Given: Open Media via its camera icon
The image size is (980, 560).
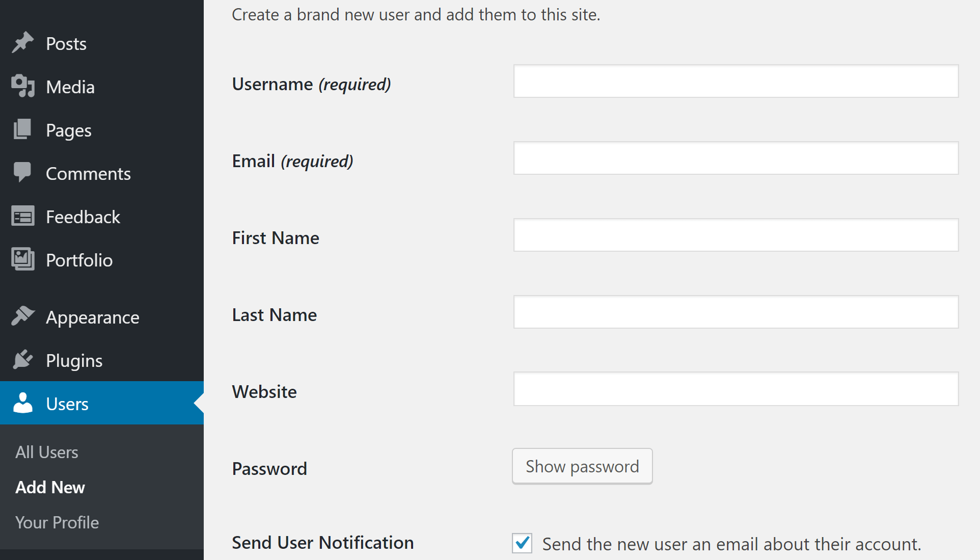Looking at the screenshot, I should 22,86.
